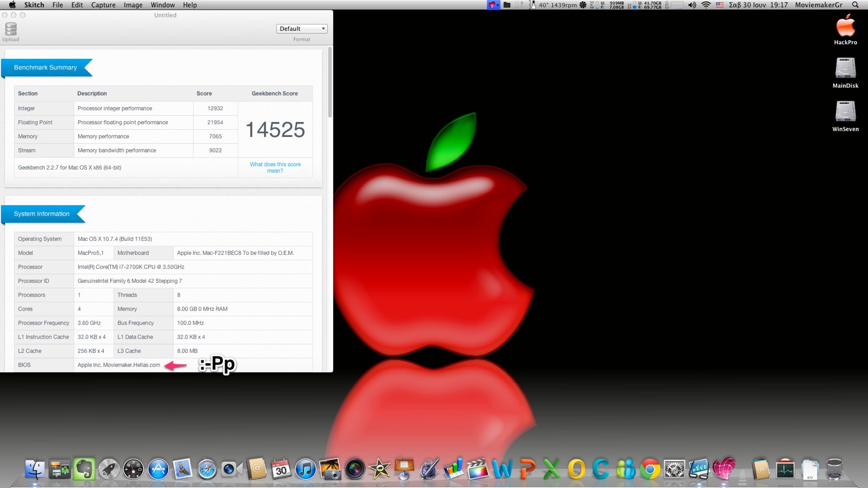Open the Window menu
The image size is (868, 488).
coord(163,5)
